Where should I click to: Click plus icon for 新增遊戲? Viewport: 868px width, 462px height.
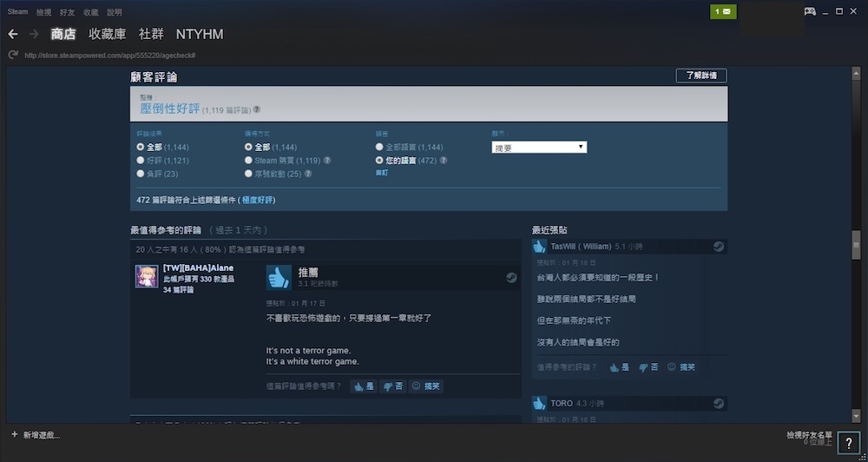(15, 435)
